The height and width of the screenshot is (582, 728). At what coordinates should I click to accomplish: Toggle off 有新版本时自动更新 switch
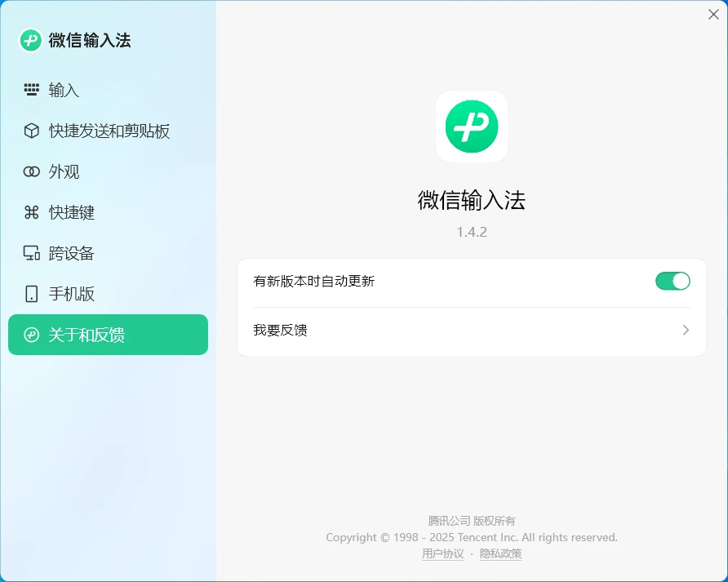[x=673, y=281]
